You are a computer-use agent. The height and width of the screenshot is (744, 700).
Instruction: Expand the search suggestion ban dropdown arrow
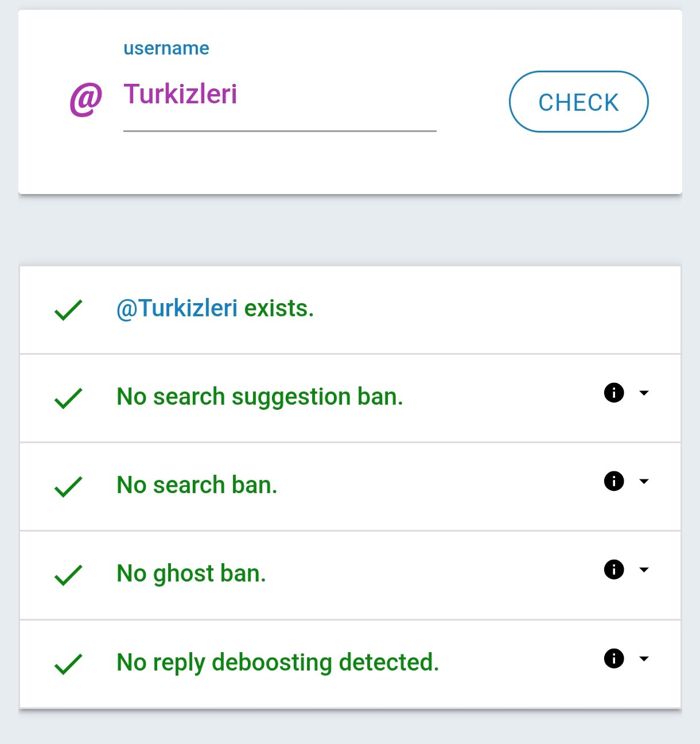click(x=644, y=393)
